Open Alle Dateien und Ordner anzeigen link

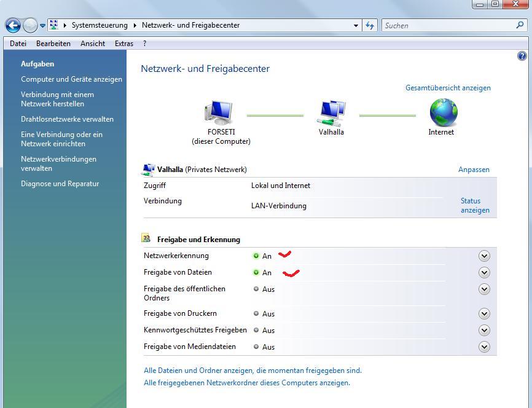click(252, 371)
